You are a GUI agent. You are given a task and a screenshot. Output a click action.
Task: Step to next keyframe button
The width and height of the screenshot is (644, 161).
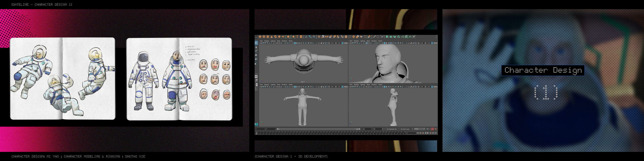[x=430, y=133]
